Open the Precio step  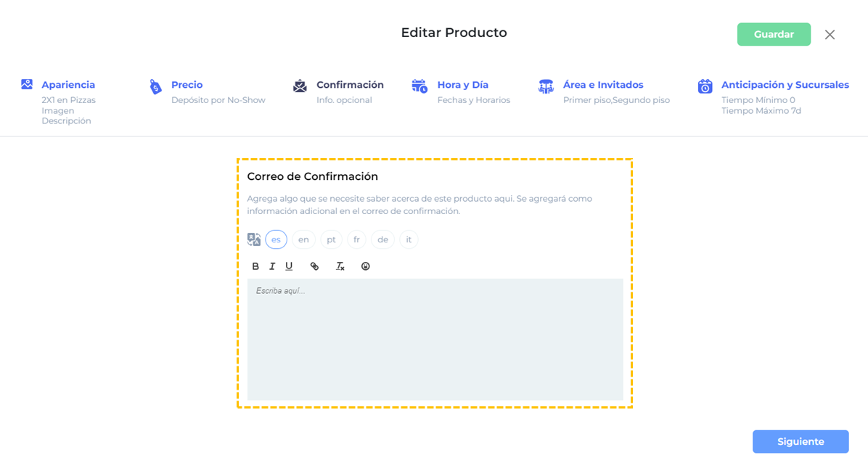(187, 85)
